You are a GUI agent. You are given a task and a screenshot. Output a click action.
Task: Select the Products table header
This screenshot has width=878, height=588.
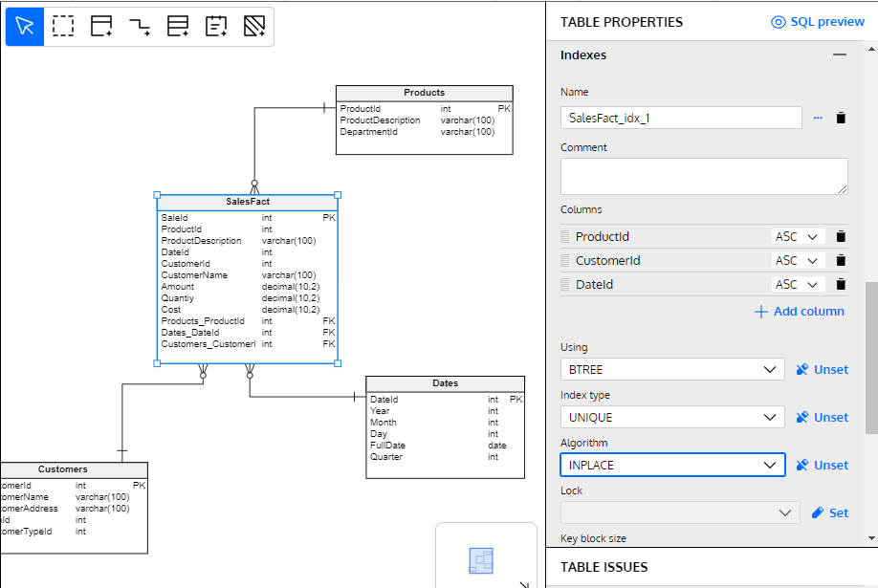(x=425, y=93)
